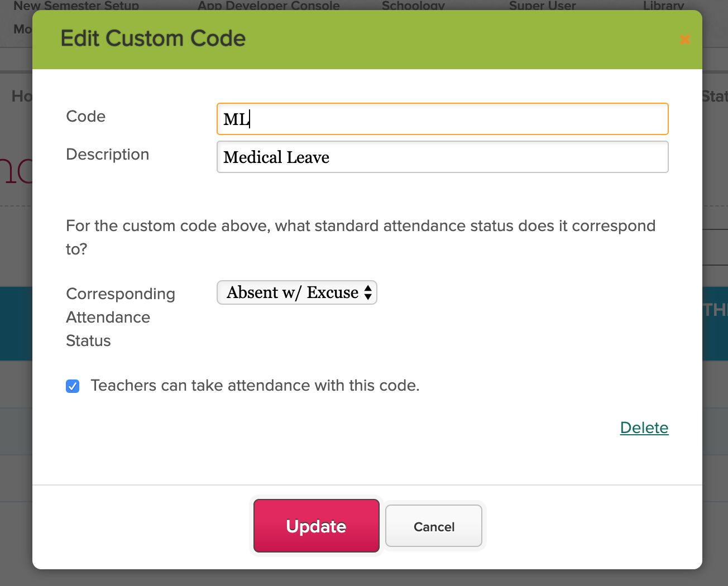Click the up-down arrows on the status select
The image size is (728, 586).
(368, 292)
